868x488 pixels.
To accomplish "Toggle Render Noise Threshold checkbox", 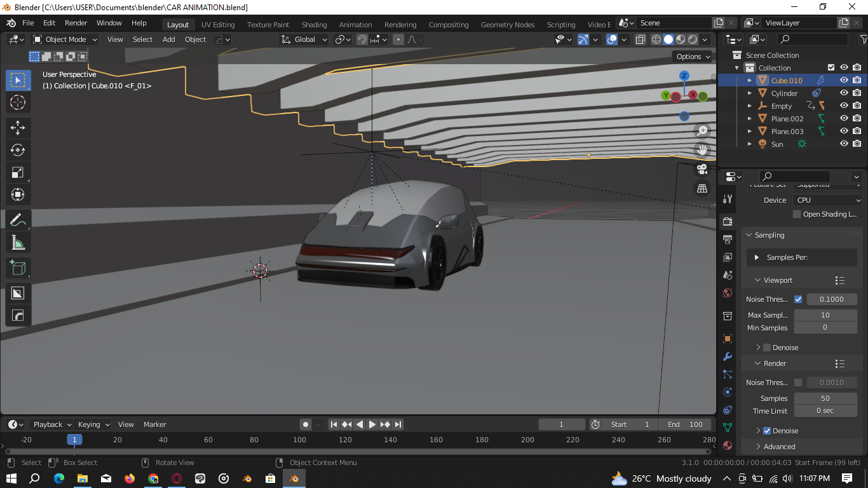I will click(x=798, y=383).
